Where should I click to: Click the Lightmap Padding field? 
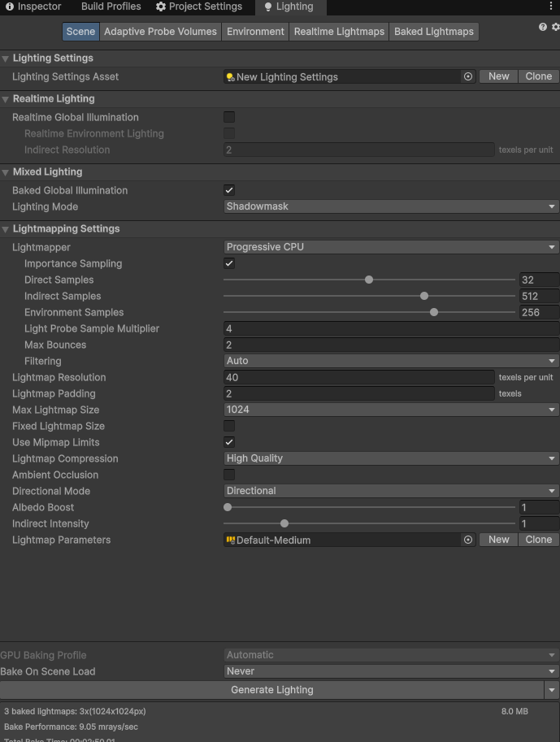(x=358, y=393)
